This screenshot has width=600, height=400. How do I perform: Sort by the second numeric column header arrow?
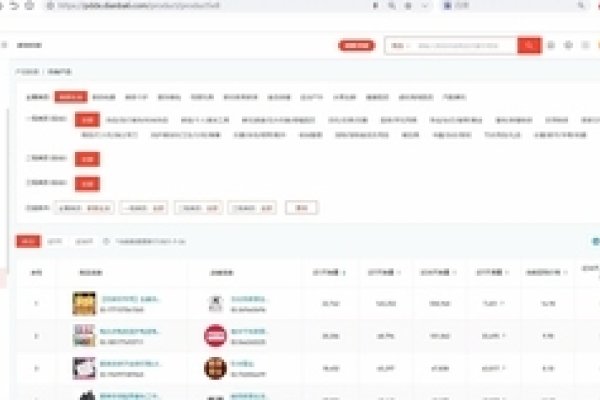point(399,273)
